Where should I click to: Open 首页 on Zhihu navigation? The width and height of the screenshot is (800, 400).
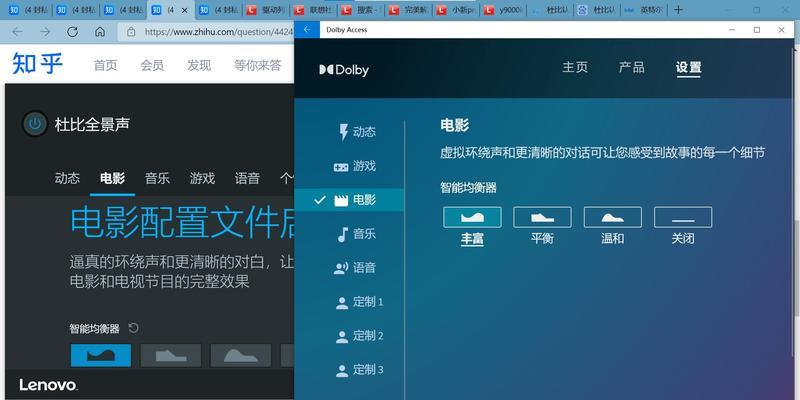click(x=106, y=65)
